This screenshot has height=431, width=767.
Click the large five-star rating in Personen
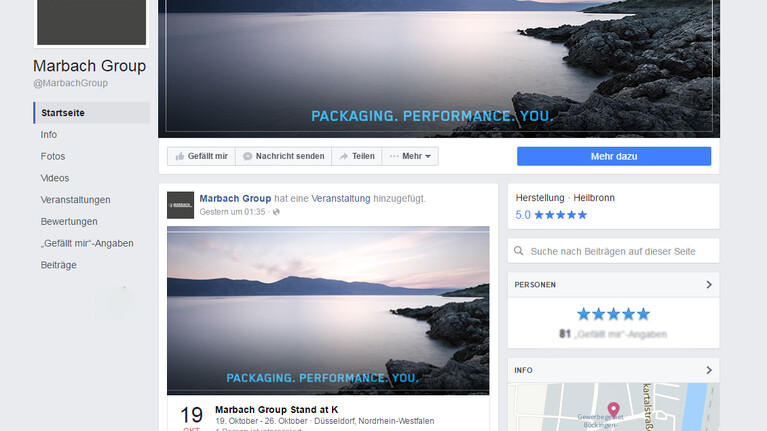tap(613, 314)
